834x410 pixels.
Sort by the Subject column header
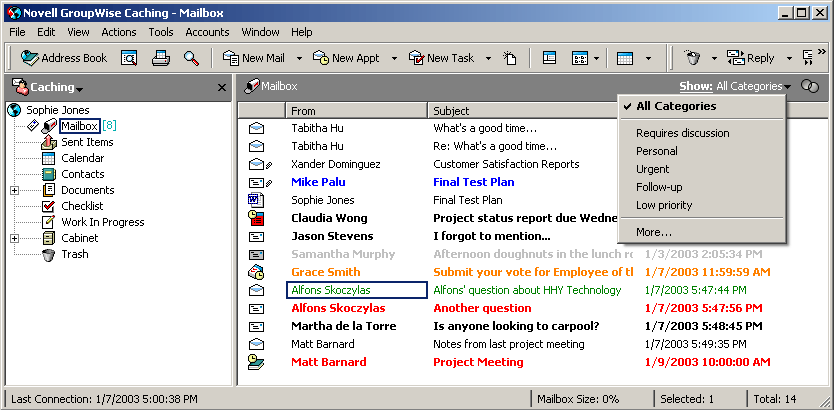click(x=522, y=111)
